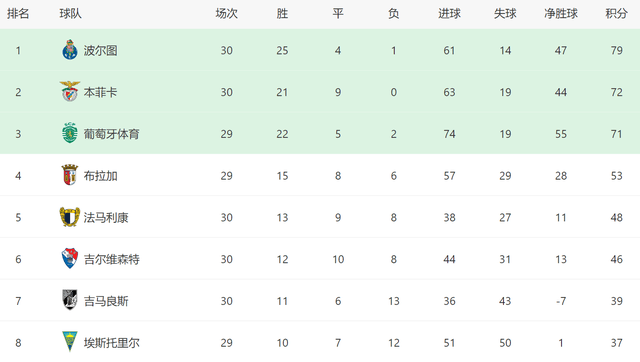
Task: Open the 埃斯托里尔 team name link
Action: tap(111, 343)
